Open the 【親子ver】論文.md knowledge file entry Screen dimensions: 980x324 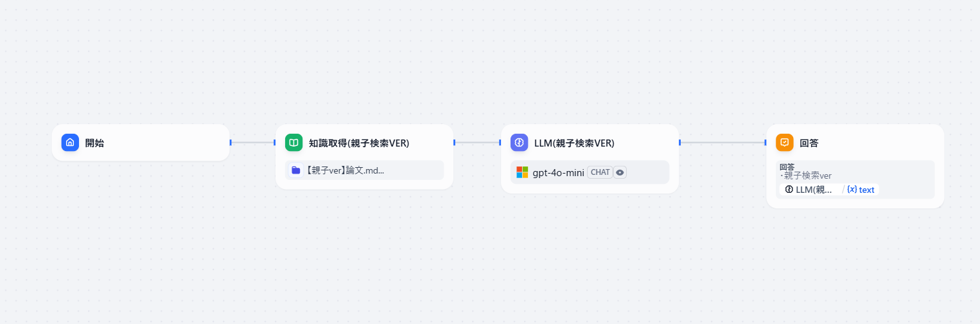364,170
